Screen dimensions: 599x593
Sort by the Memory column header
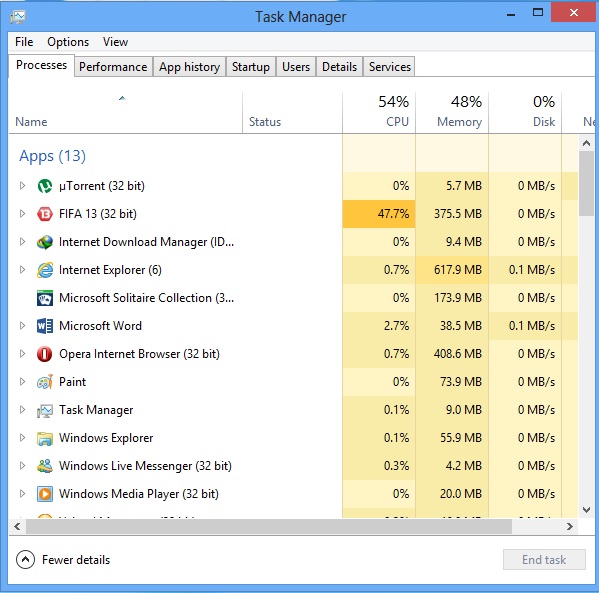pos(452,113)
